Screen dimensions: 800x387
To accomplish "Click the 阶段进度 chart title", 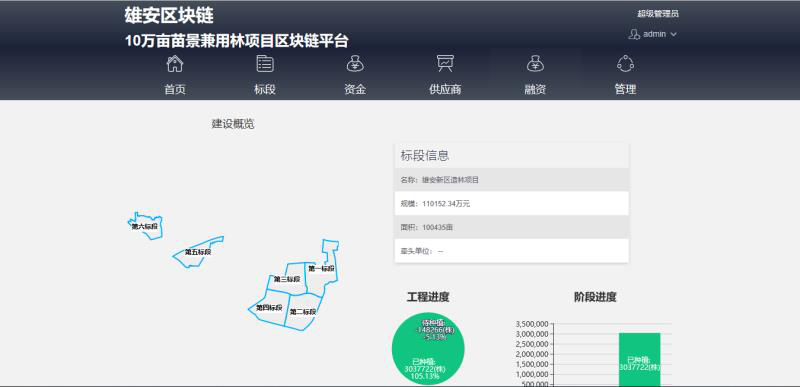I will [595, 297].
